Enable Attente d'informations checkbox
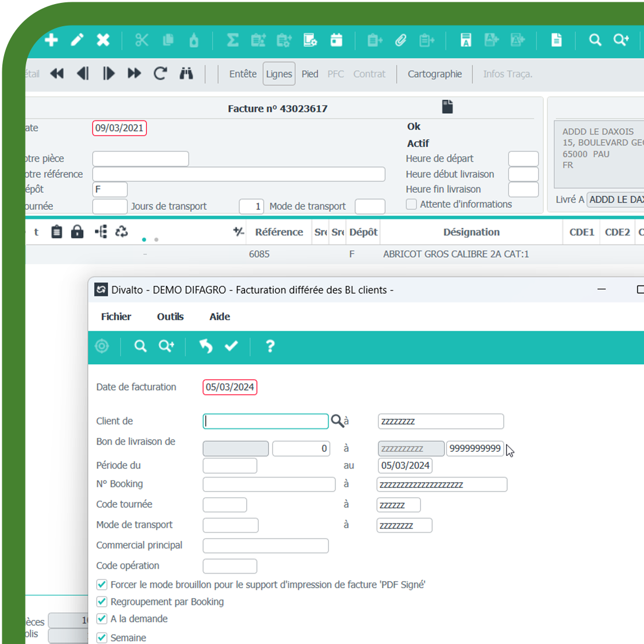The height and width of the screenshot is (644, 644). tap(412, 204)
